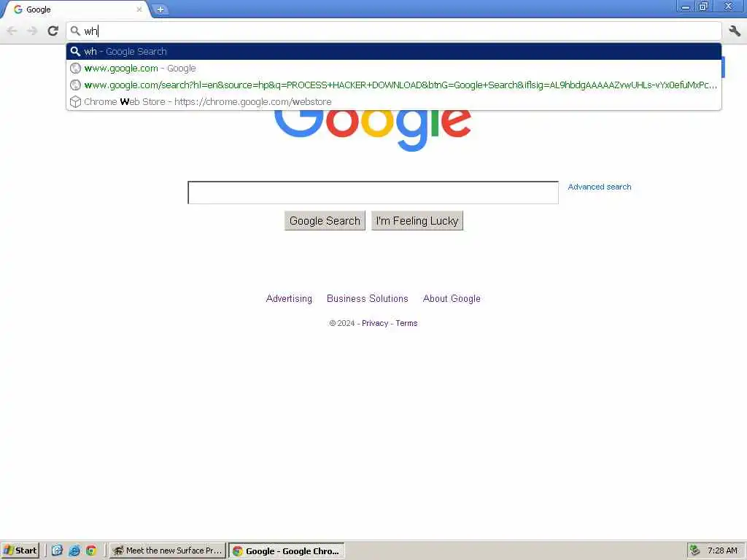Click the magnifier icon in the address bar
This screenshot has height=560, width=747.
click(x=75, y=31)
